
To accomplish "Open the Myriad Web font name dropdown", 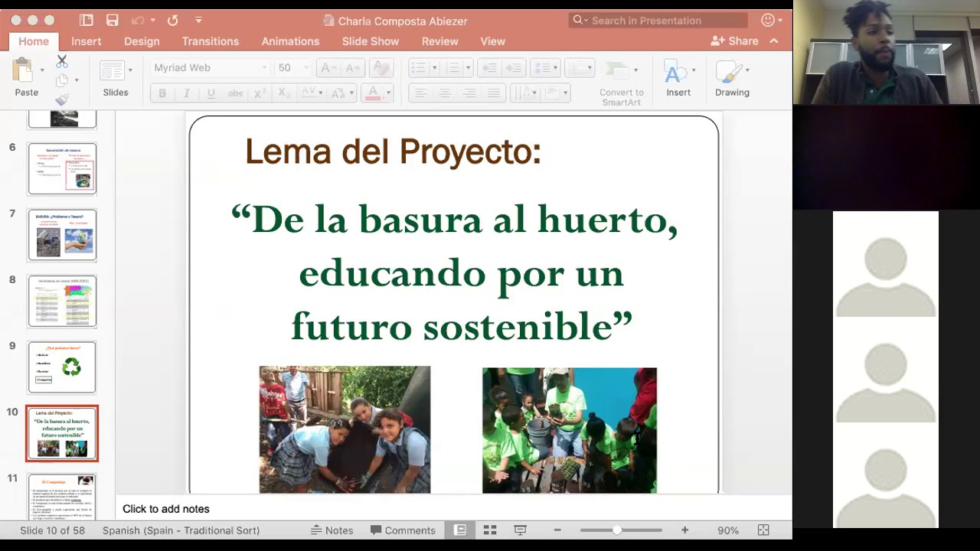I will (x=264, y=68).
